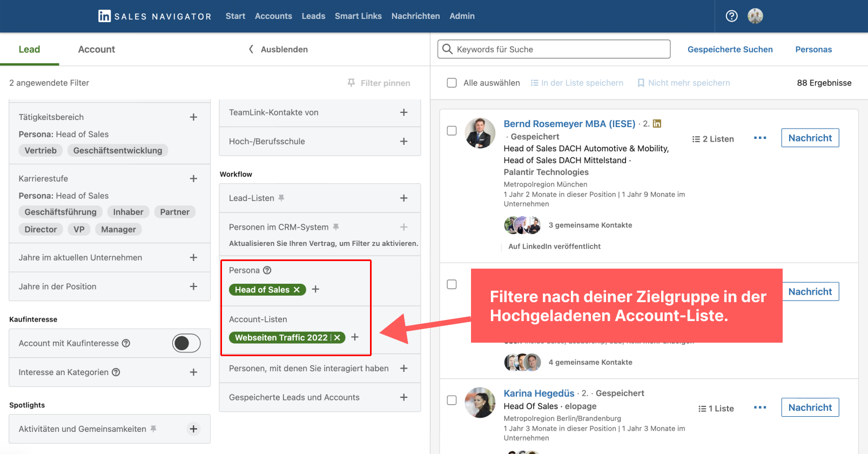This screenshot has height=454, width=868.
Task: Click the help icon beside Interesse an Kategorien
Action: (116, 372)
